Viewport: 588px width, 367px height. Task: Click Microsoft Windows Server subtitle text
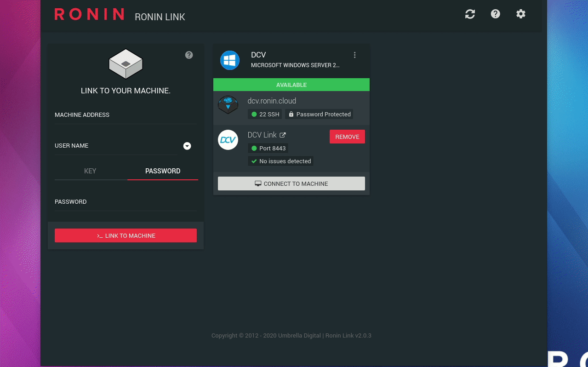click(295, 65)
